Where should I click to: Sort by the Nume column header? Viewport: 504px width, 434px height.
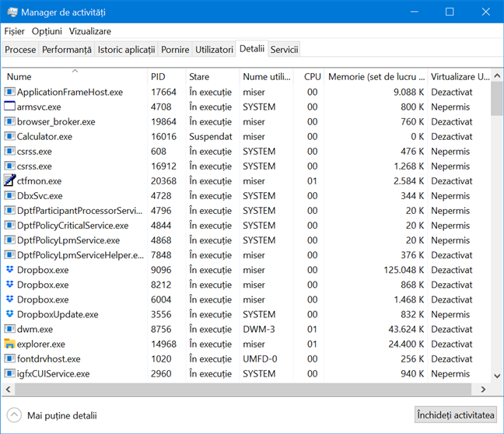[75, 76]
